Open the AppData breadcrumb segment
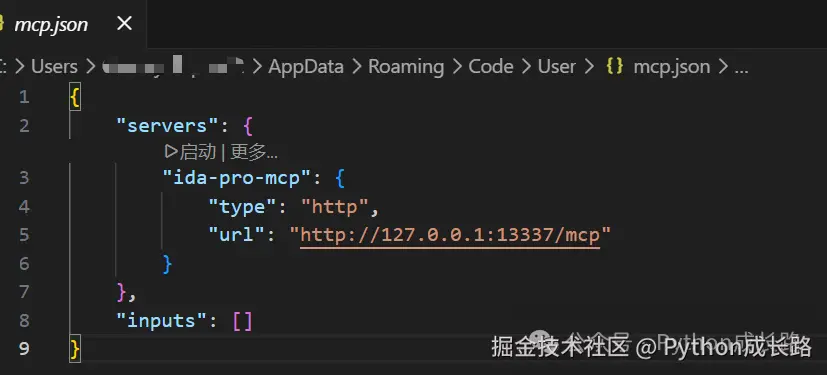 pos(306,66)
